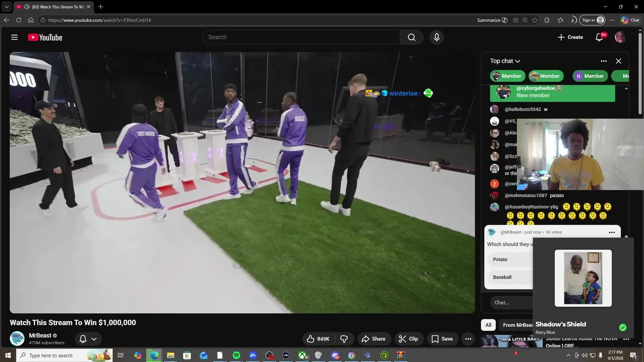Focus the YouTube search field
644x362 pixels.
click(x=301, y=37)
